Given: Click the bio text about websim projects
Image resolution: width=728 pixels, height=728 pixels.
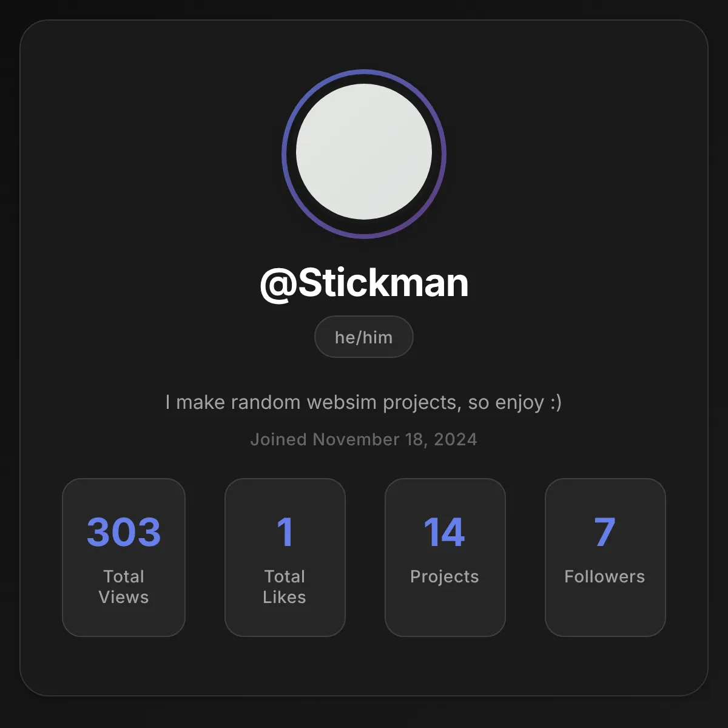Looking at the screenshot, I should (363, 402).
